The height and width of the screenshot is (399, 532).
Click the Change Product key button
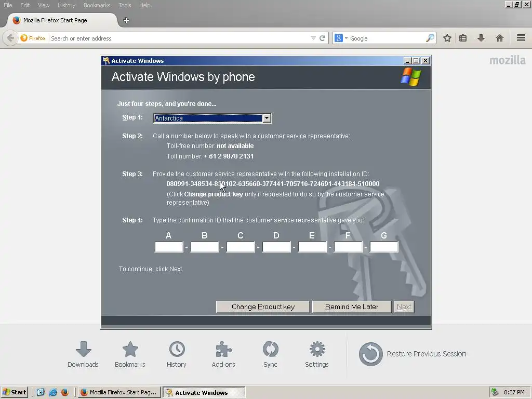tap(263, 307)
